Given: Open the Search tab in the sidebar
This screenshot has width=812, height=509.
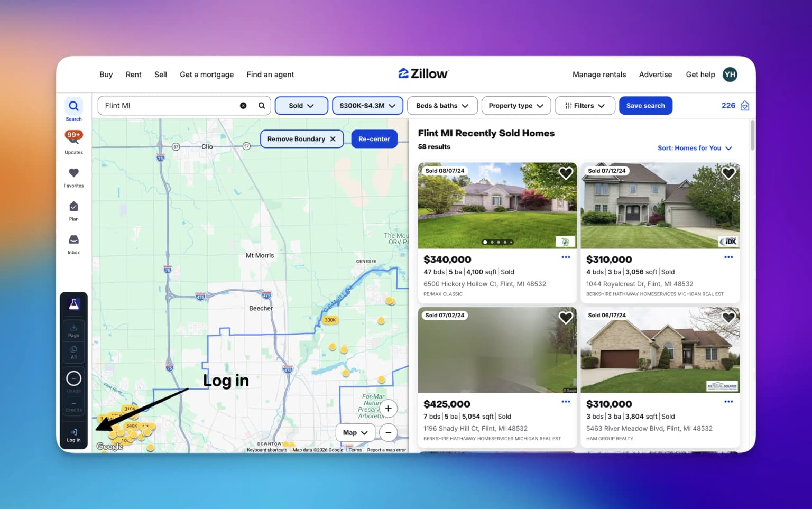Looking at the screenshot, I should click(x=73, y=110).
